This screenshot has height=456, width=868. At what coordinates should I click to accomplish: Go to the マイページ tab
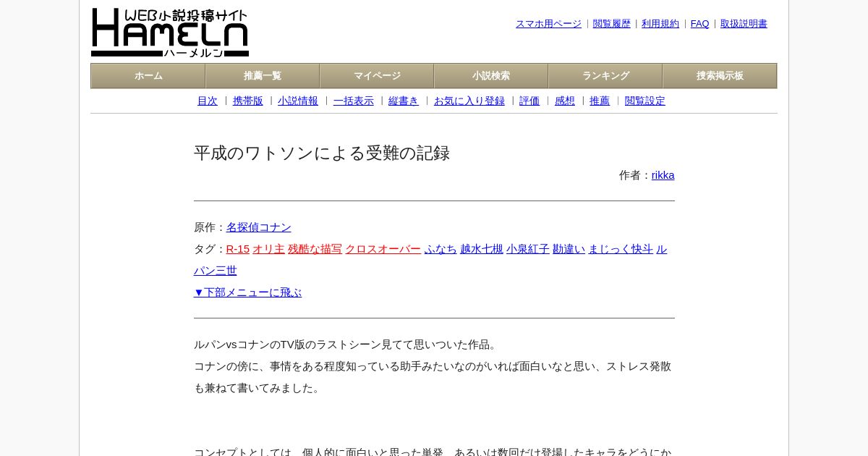377,76
